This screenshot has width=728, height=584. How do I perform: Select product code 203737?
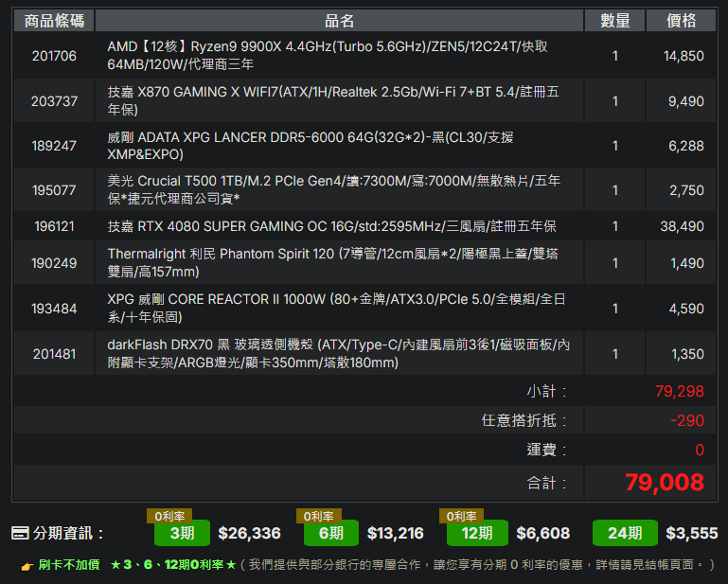(x=54, y=100)
